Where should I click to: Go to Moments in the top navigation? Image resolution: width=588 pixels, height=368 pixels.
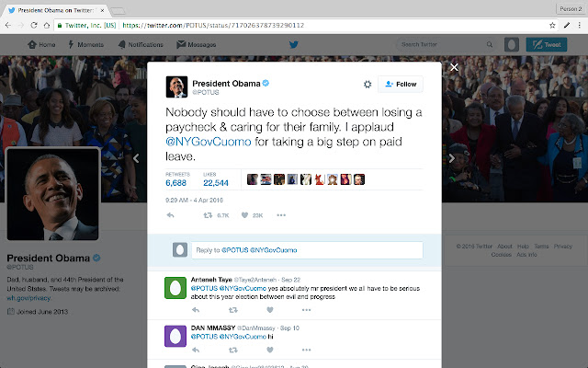pos(85,45)
